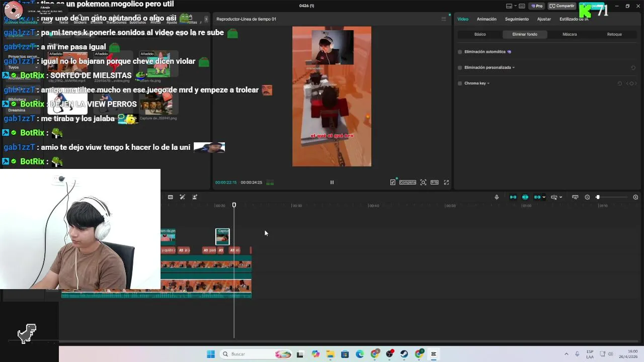Add a keyframe for Chroma key
The image size is (644, 362).
(631, 83)
